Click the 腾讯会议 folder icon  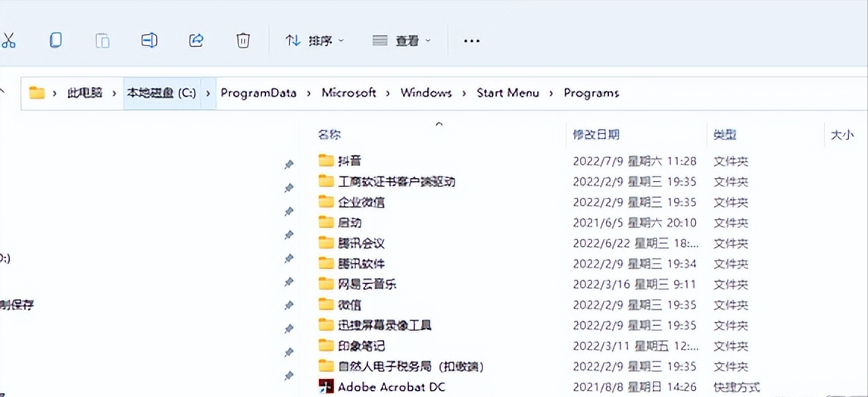pos(326,242)
